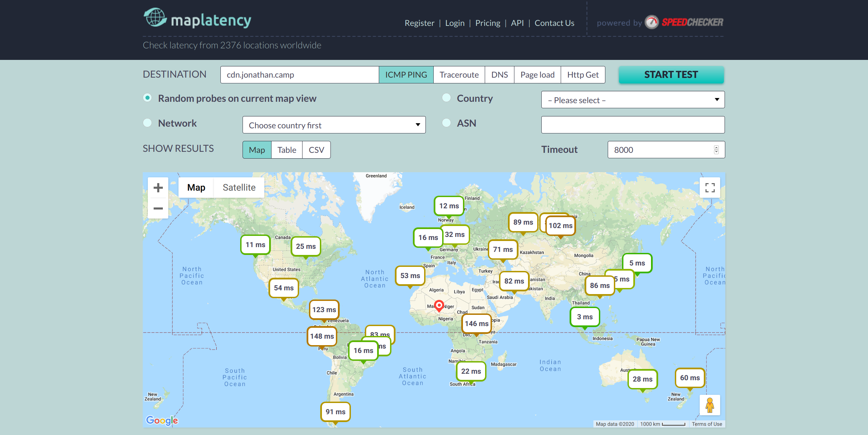Select Random probes on current map view
This screenshot has height=435, width=868.
coord(148,98)
